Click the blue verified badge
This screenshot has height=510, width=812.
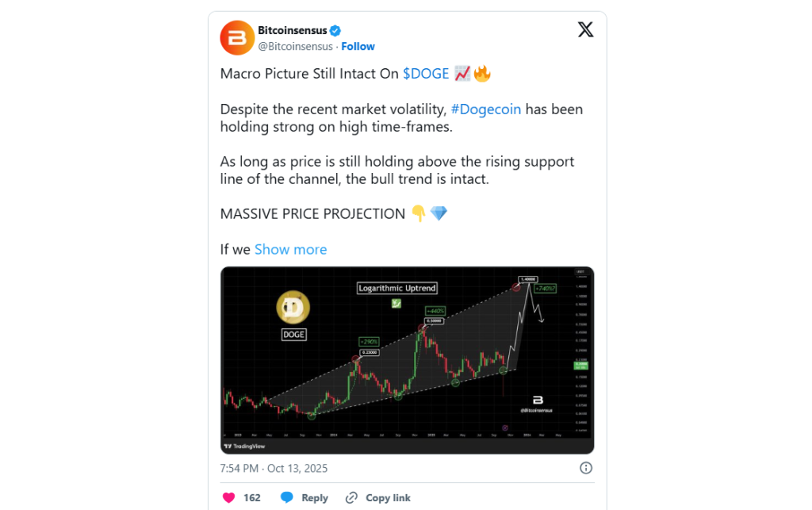[335, 31]
